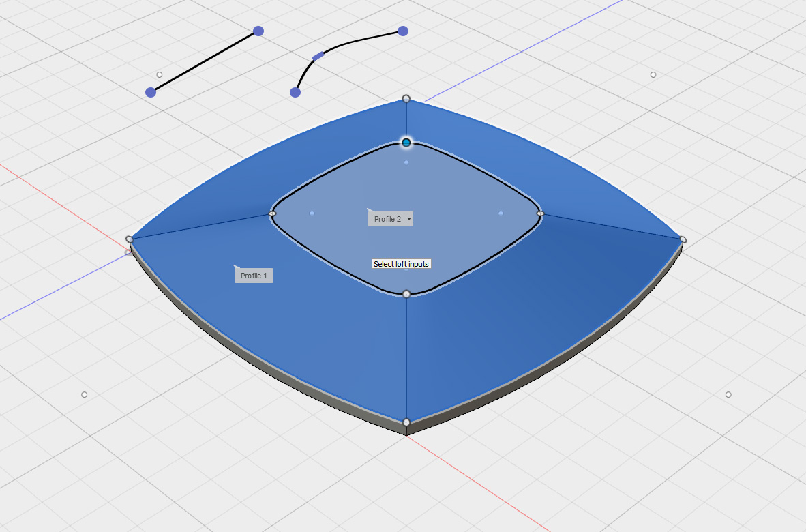Select the lower endpoint of the straight sketch line
This screenshot has height=532, width=806.
pyautogui.click(x=151, y=91)
